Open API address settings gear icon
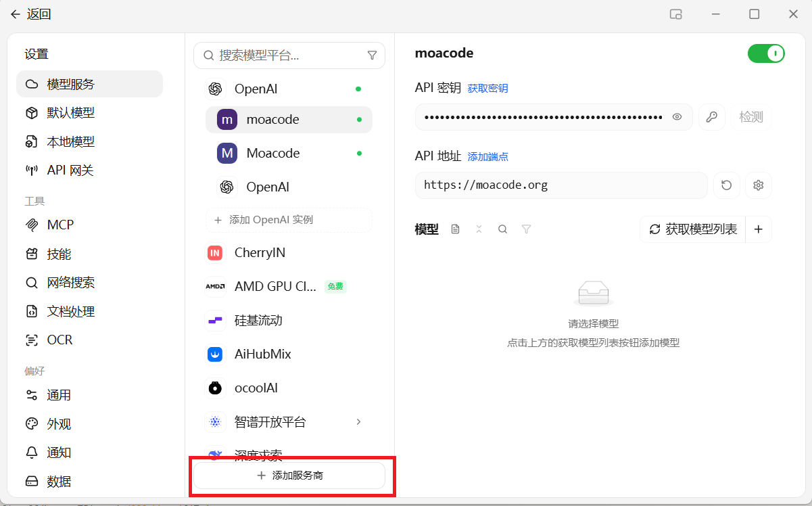The height and width of the screenshot is (506, 812). click(x=759, y=185)
